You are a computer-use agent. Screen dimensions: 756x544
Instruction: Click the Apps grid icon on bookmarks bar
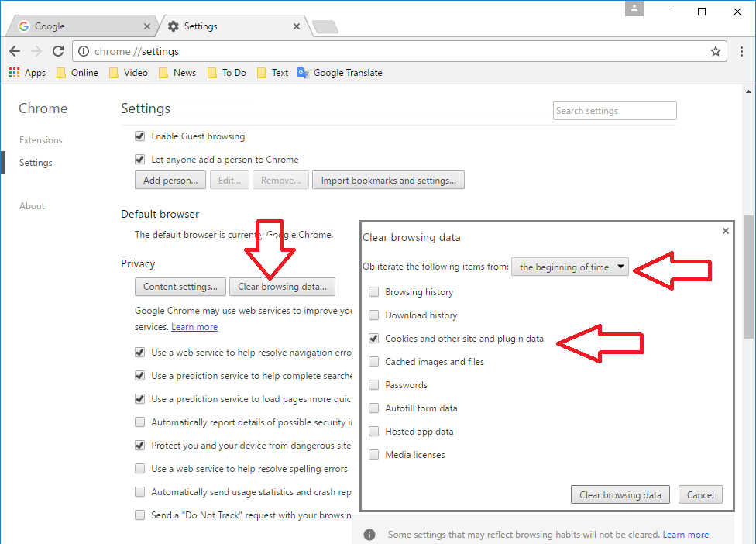(x=13, y=72)
